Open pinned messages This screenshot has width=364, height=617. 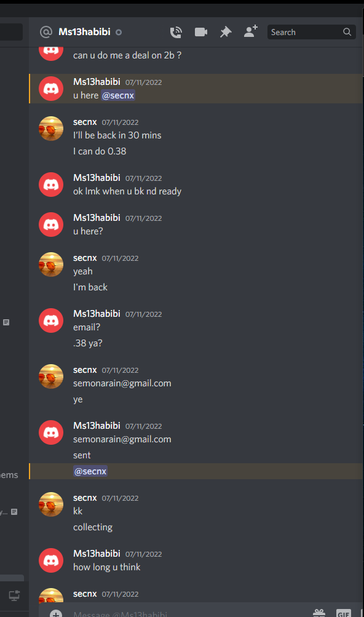click(226, 32)
